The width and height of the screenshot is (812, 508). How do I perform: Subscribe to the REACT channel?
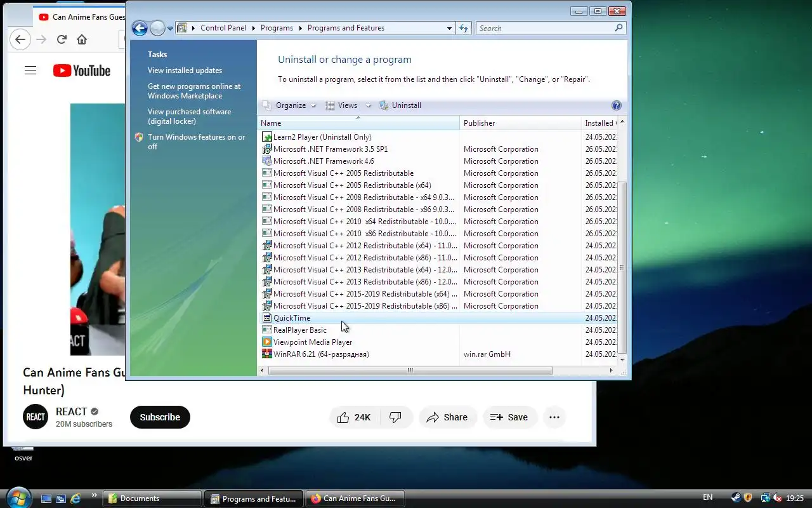tap(160, 417)
